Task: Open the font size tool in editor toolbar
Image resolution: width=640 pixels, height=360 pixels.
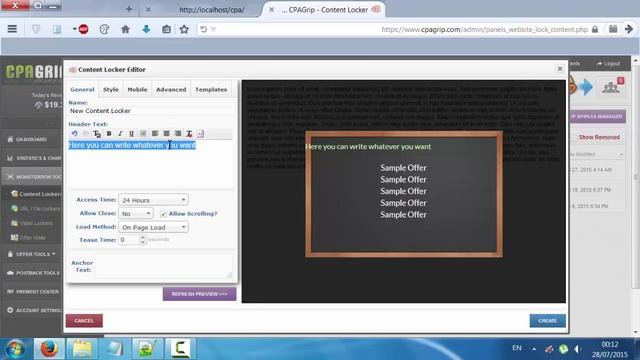Action: click(97, 133)
